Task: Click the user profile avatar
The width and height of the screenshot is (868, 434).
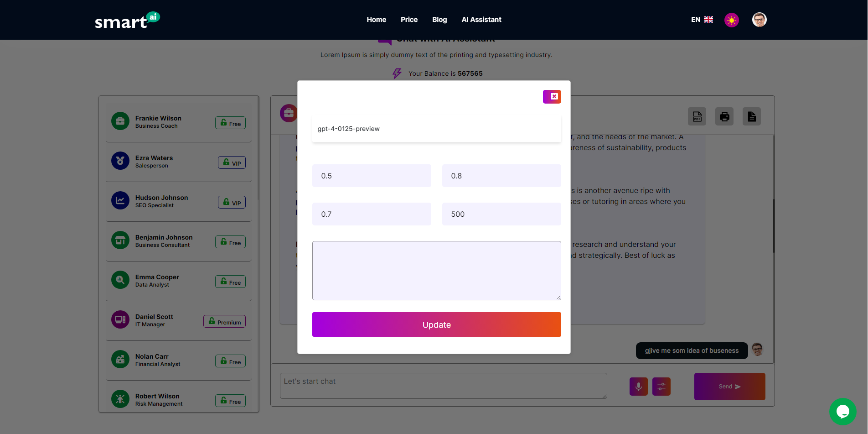Action: tap(759, 20)
